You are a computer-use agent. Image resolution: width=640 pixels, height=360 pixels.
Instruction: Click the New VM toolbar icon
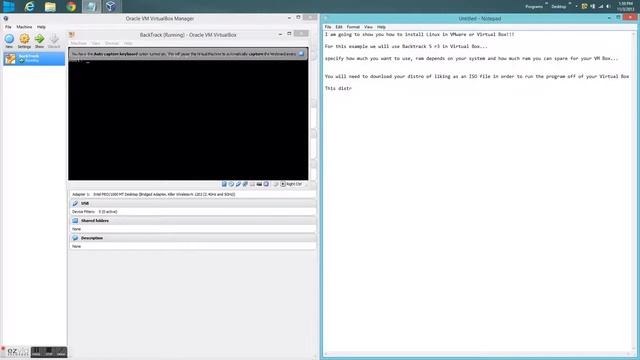pyautogui.click(x=9, y=40)
